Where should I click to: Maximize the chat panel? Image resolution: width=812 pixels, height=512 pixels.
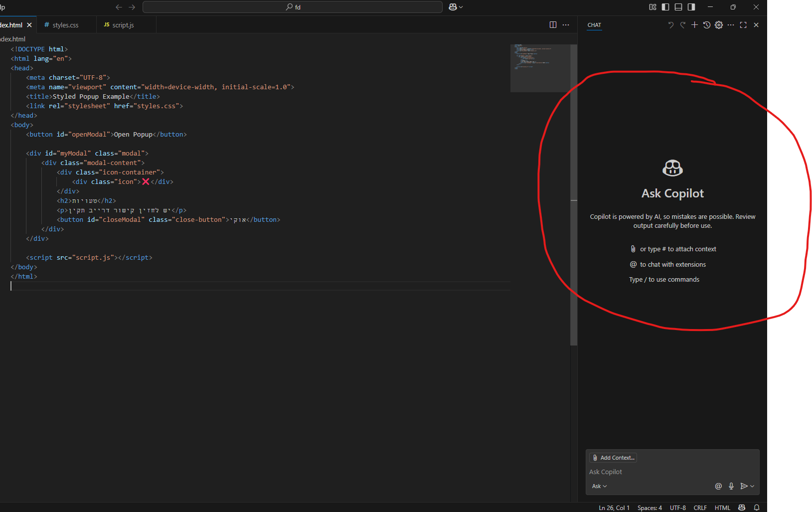click(x=743, y=25)
